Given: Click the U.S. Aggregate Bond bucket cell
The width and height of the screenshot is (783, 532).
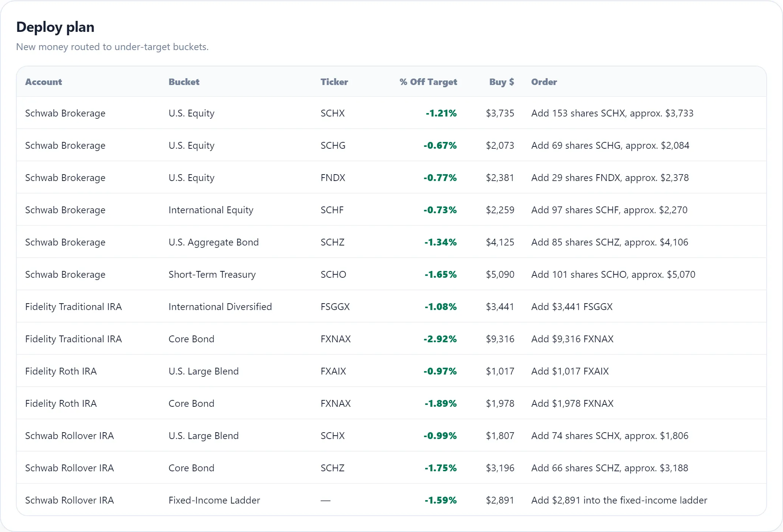Looking at the screenshot, I should 213,242.
